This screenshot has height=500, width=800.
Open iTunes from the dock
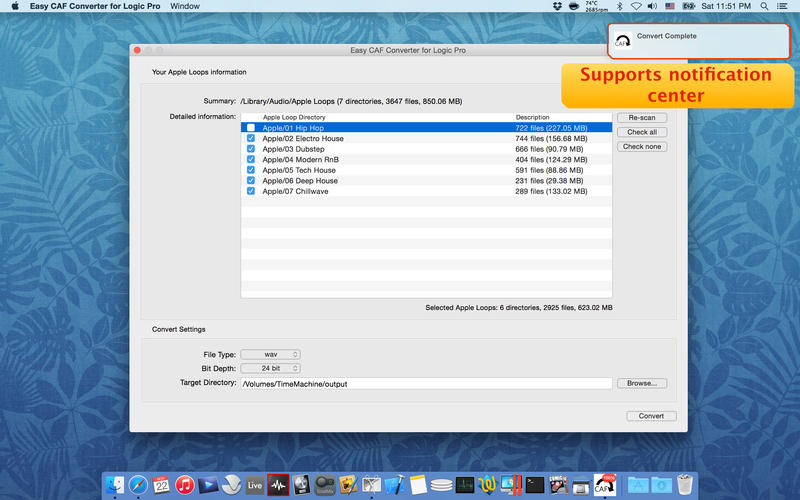pyautogui.click(x=185, y=484)
